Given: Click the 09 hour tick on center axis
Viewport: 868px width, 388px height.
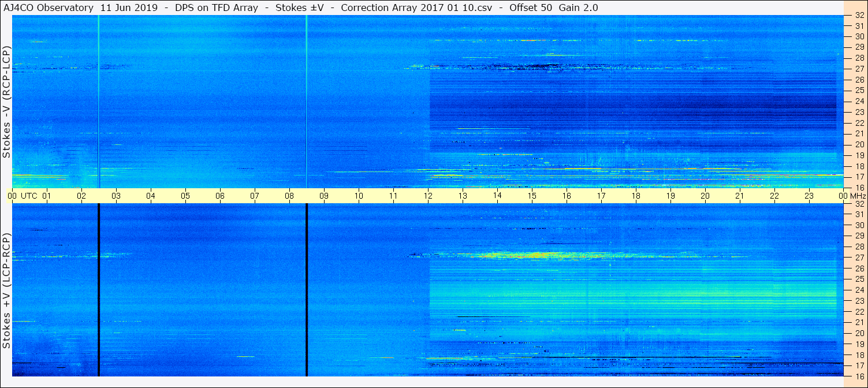Looking at the screenshot, I should (324, 196).
